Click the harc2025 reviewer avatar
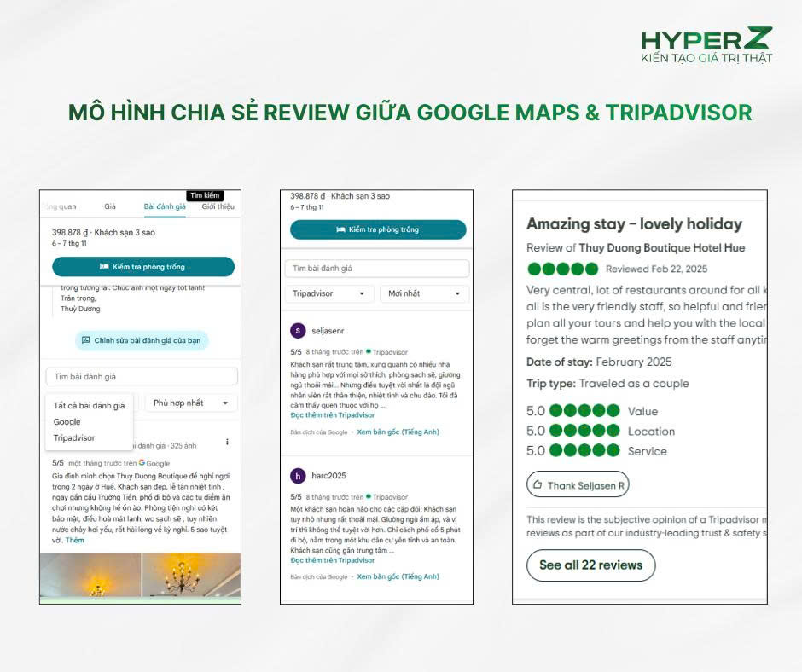Screen dimensions: 802x672 pyautogui.click(x=298, y=476)
